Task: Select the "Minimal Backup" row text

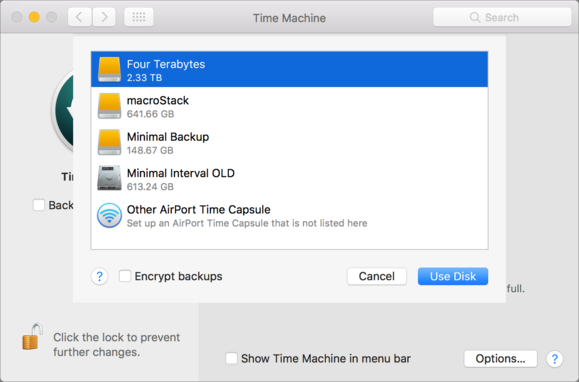Action: [x=168, y=137]
